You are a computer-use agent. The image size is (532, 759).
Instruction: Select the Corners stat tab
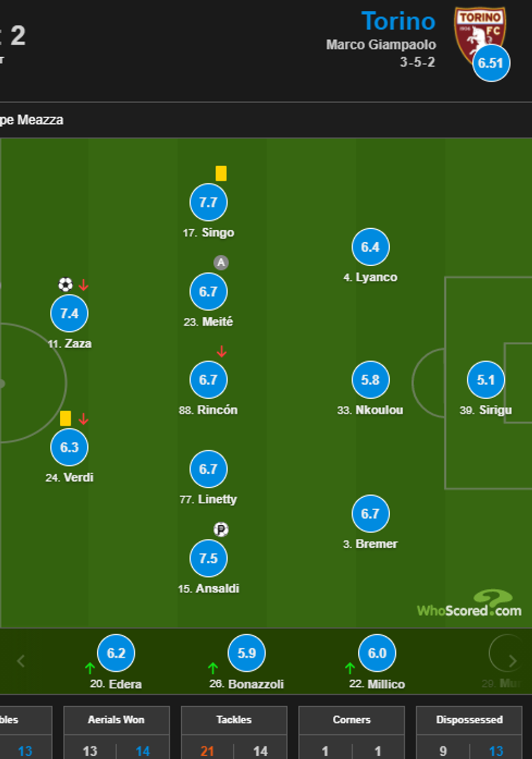352,720
